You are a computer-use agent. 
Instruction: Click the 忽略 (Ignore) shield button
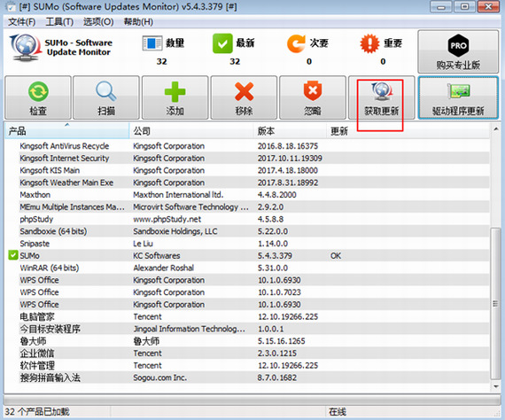(x=313, y=97)
